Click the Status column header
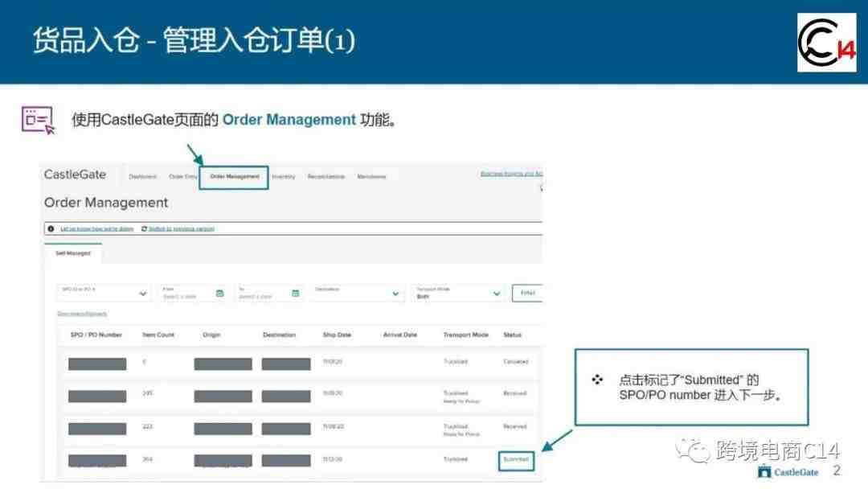Screen dimensions: 868x489 [513, 335]
